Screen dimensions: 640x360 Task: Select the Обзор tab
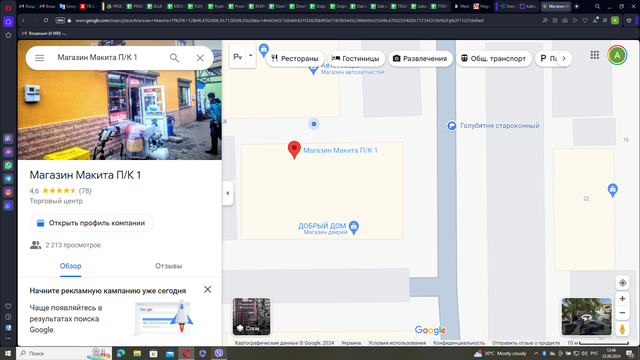point(71,266)
